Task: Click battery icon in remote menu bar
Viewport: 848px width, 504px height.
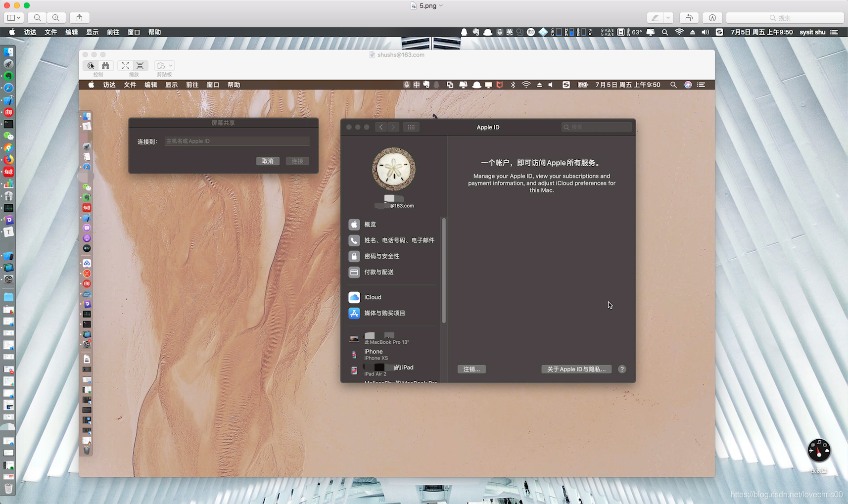Action: [x=583, y=85]
